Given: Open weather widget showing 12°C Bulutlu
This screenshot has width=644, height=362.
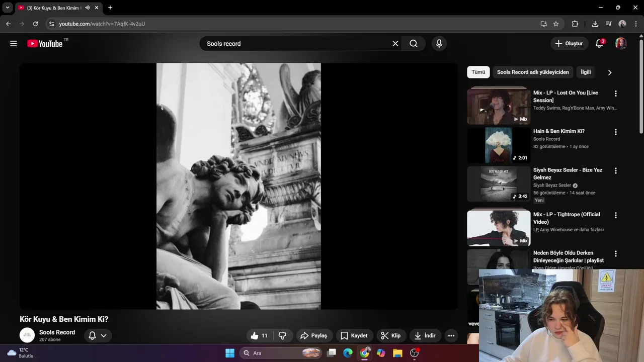Looking at the screenshot, I should (x=20, y=353).
